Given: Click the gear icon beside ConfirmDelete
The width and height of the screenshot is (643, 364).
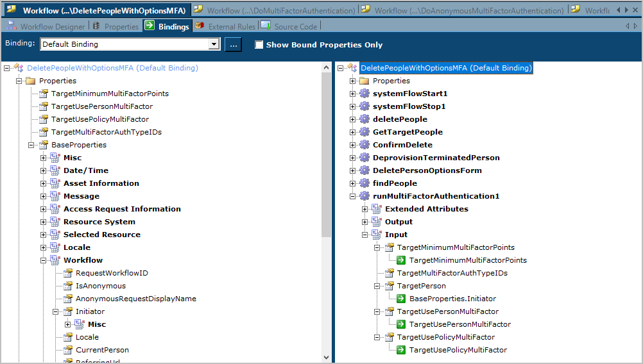Looking at the screenshot, I should [364, 145].
